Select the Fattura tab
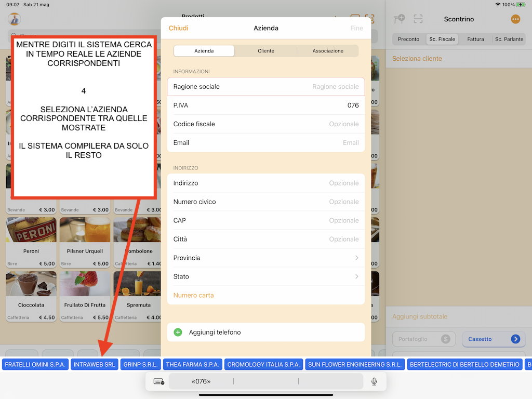The height and width of the screenshot is (399, 532). coord(475,39)
